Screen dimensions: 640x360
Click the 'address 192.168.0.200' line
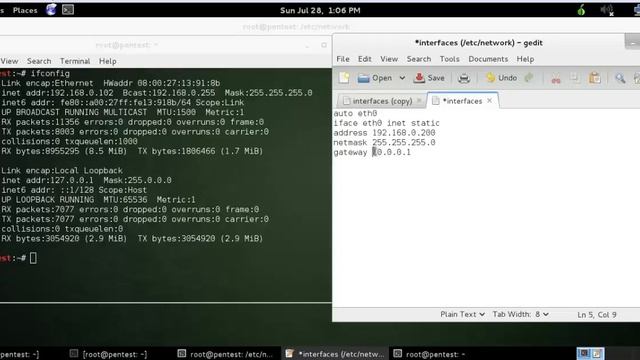384,133
